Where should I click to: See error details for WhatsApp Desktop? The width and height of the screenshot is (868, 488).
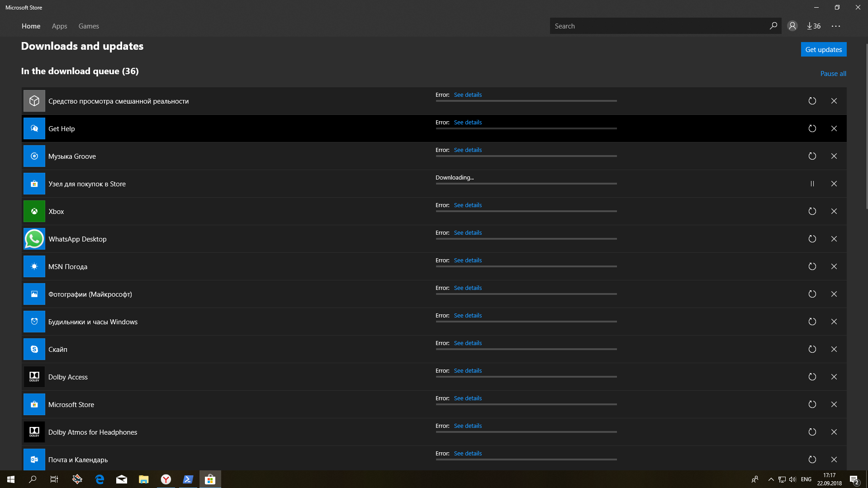point(468,232)
